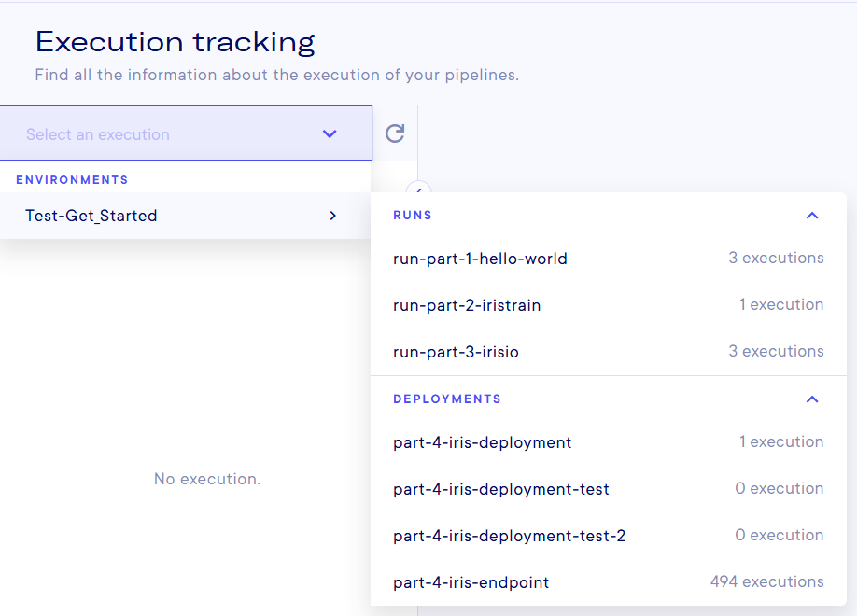Click '0 execution' beside part-4-iris-deployment-test-2
The width and height of the screenshot is (857, 616).
point(780,535)
